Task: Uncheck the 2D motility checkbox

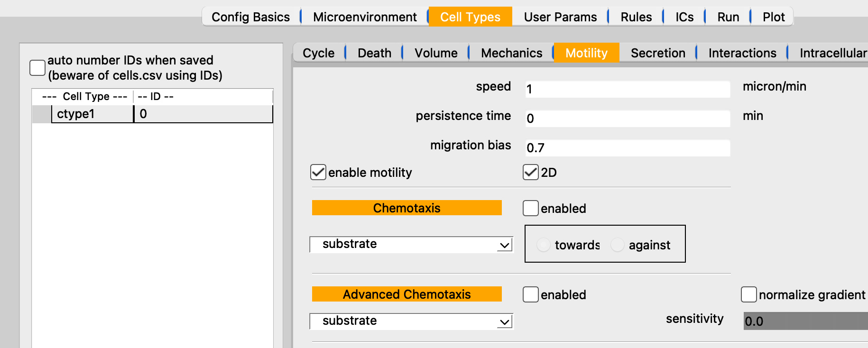Action: pyautogui.click(x=531, y=173)
